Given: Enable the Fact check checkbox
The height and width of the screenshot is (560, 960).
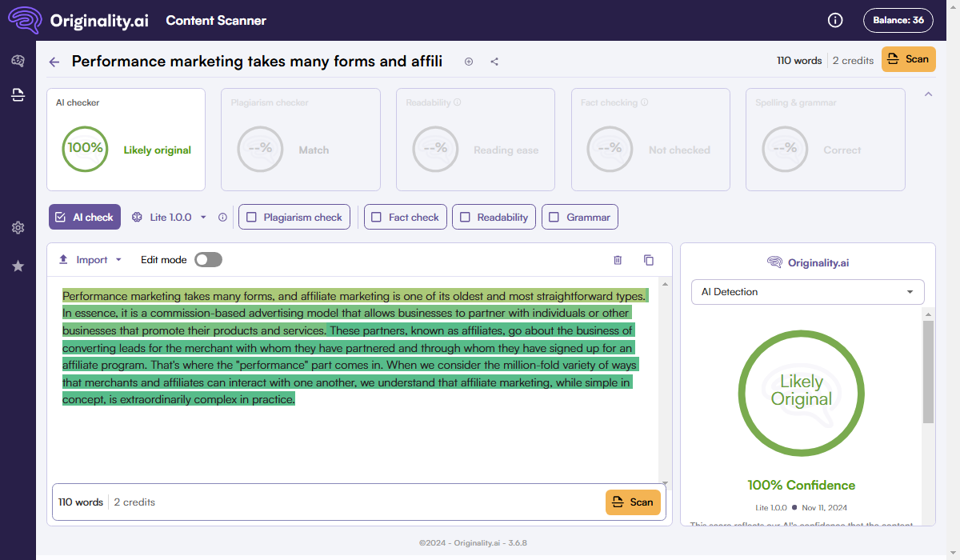Looking at the screenshot, I should point(377,217).
